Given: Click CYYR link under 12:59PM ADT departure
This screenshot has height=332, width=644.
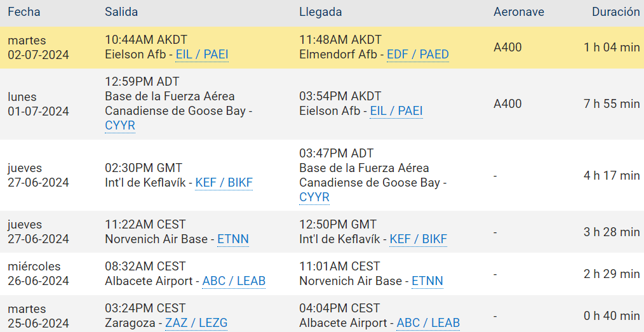Looking at the screenshot, I should pos(120,126).
